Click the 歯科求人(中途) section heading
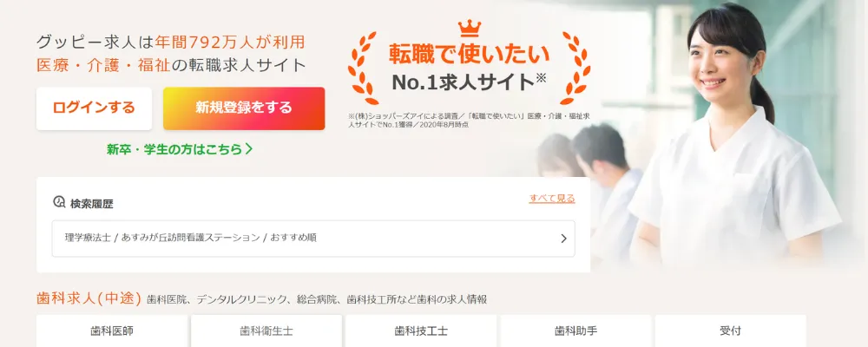The width and height of the screenshot is (868, 347). [x=89, y=298]
